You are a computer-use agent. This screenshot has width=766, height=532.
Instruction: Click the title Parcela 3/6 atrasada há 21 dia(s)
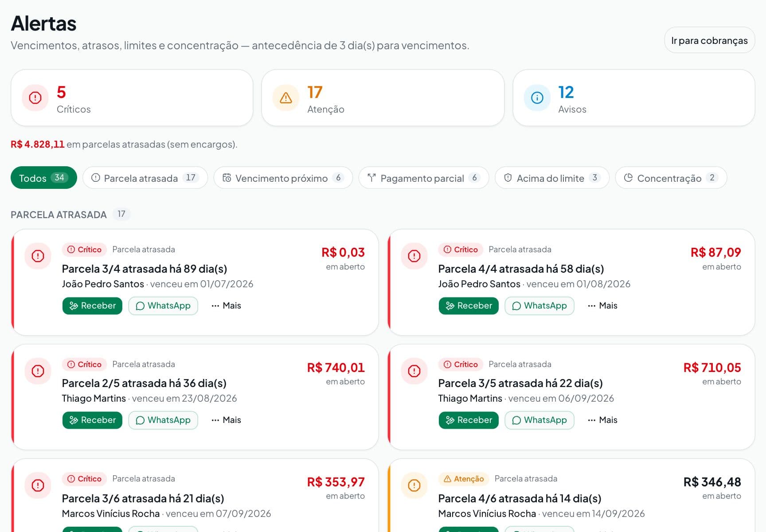click(x=143, y=498)
